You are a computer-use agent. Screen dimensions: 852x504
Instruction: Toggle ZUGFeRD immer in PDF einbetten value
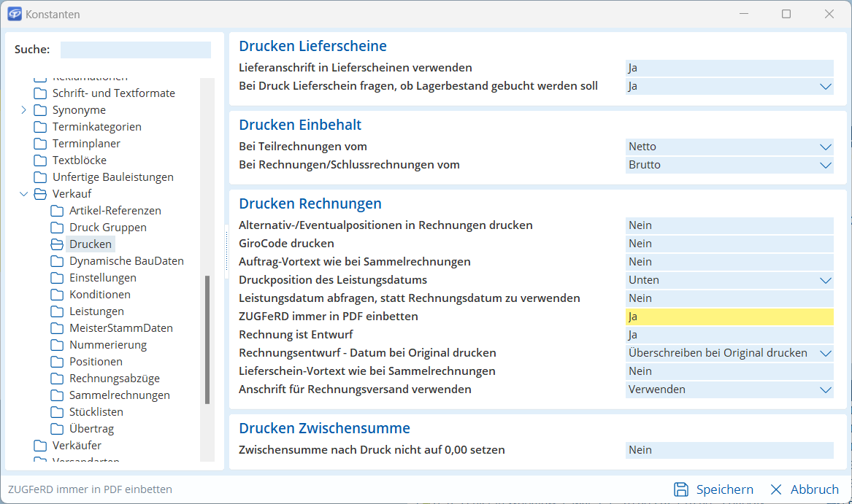pyautogui.click(x=729, y=317)
